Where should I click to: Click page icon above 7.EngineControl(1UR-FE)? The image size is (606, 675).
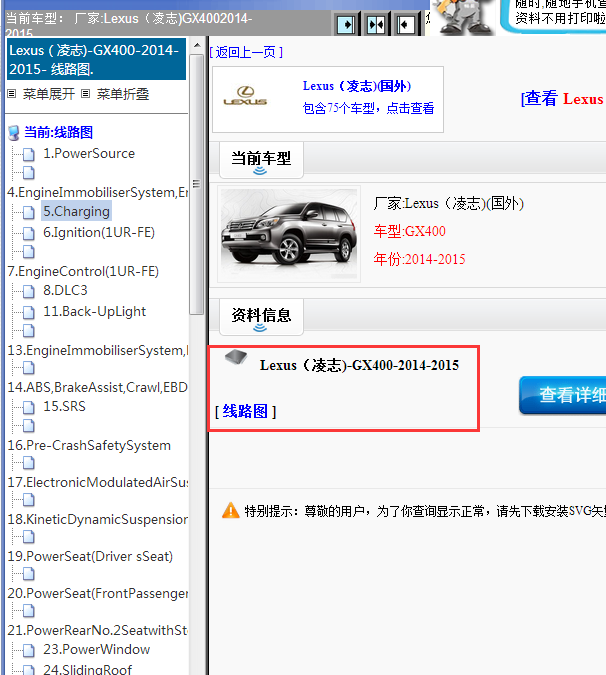pyautogui.click(x=28, y=252)
